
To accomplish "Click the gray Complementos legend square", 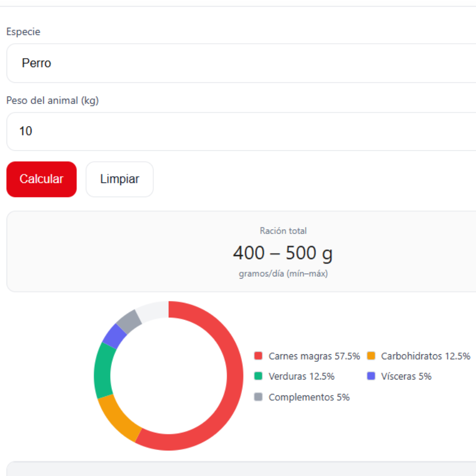I will 259,397.
